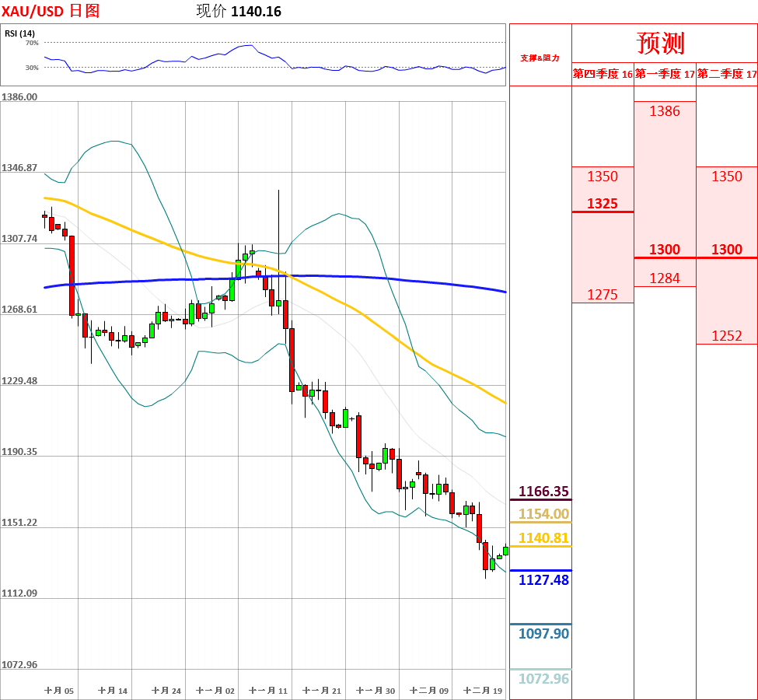Click the 十二月 19 date label

pyautogui.click(x=483, y=690)
